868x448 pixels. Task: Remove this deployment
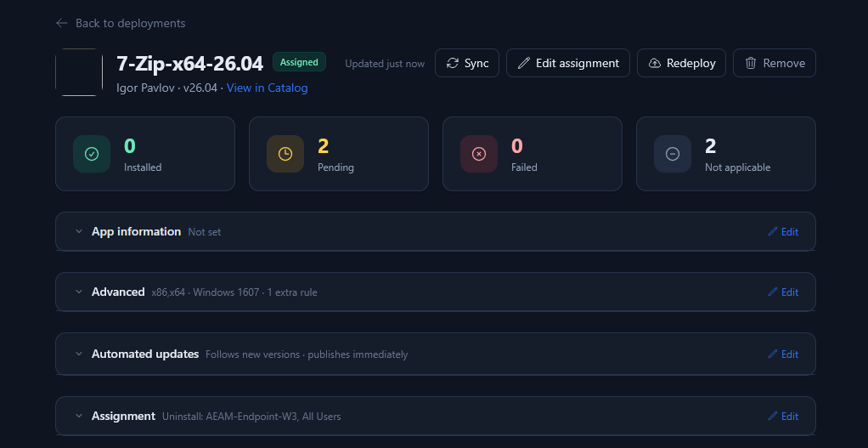tap(775, 63)
